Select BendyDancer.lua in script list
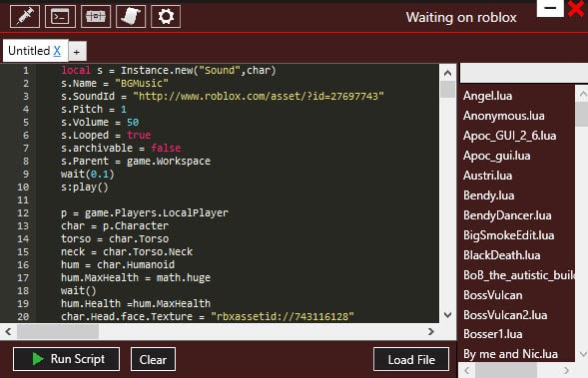This screenshot has height=378, width=588. 507,215
